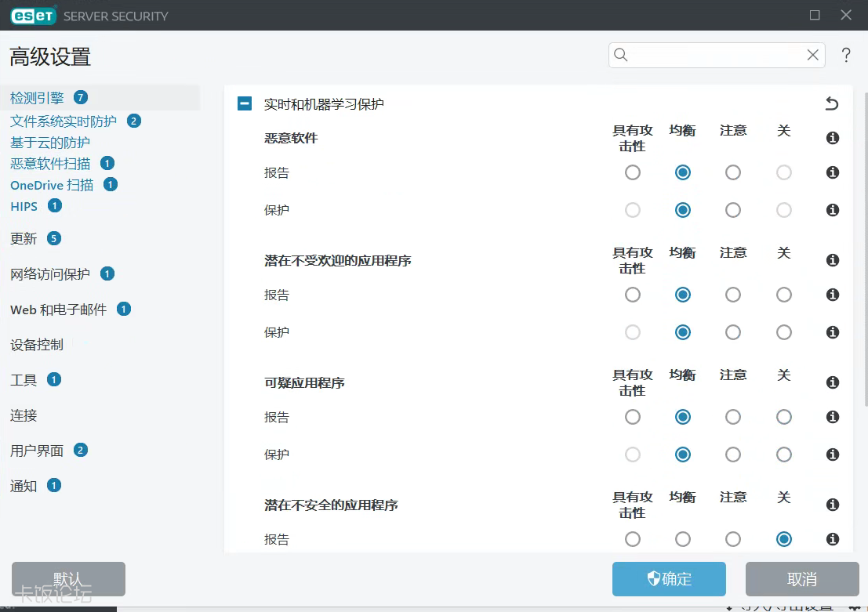Click info icon for 可疑应用程序 header
The height and width of the screenshot is (612, 868).
click(832, 382)
